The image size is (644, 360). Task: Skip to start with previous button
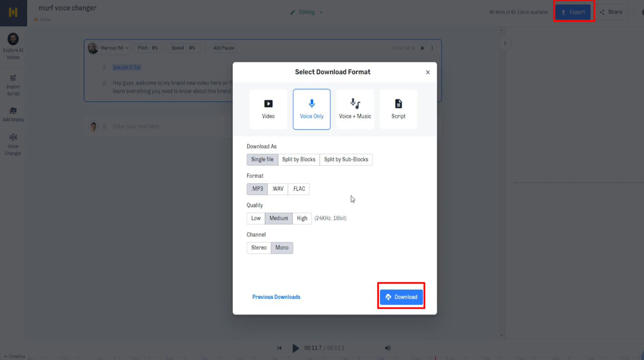[x=279, y=348]
